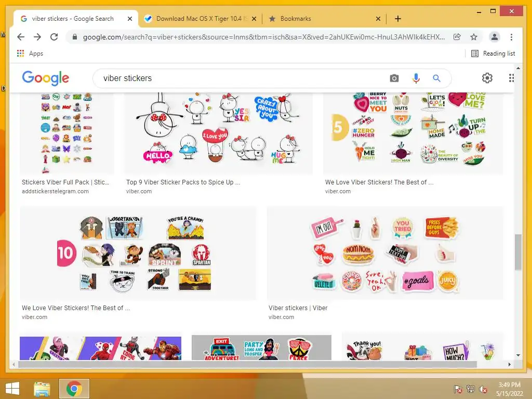This screenshot has width=532, height=399.
Task: Close the Bookmarks tab
Action: pyautogui.click(x=378, y=19)
